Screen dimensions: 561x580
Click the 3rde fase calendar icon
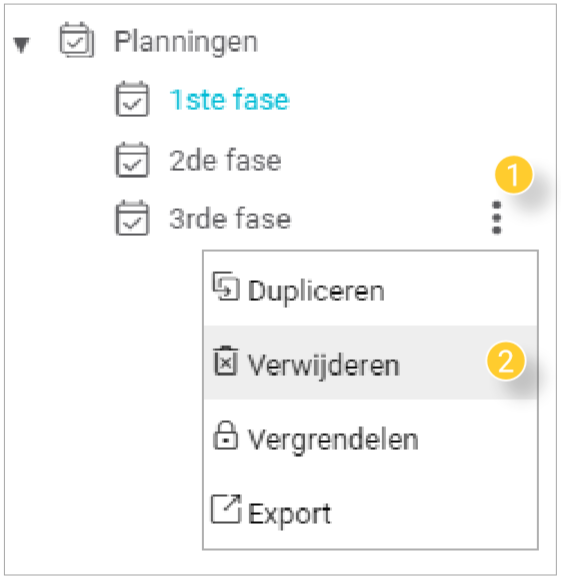pos(132,218)
